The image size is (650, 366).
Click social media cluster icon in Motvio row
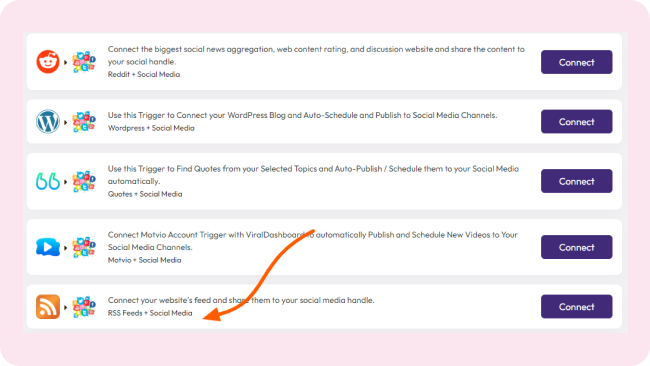point(84,247)
